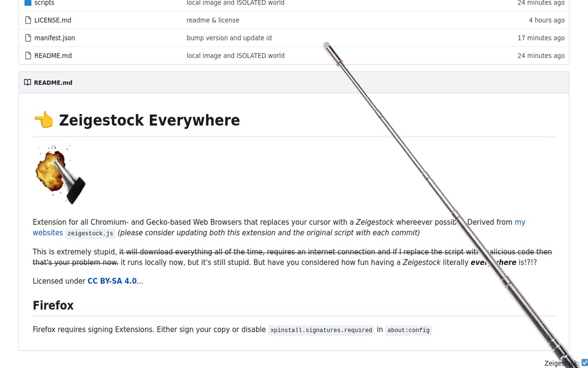
Task: Open README.md from the file list
Action: [x=53, y=56]
